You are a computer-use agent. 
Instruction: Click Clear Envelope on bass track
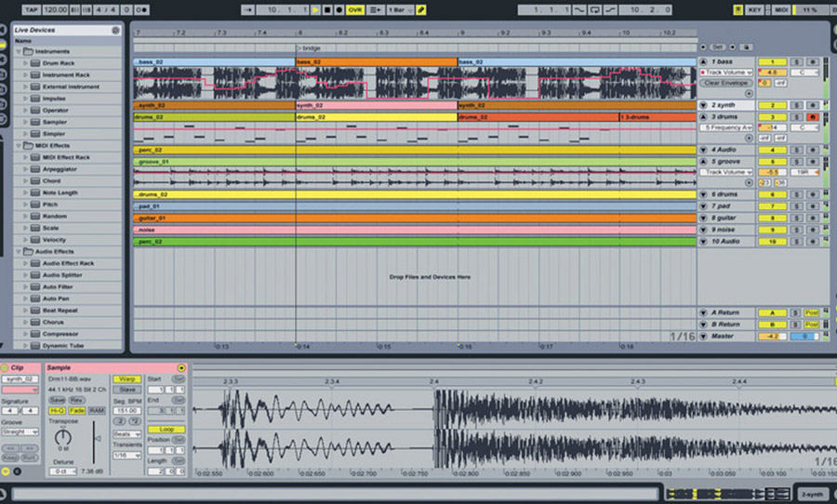[x=726, y=83]
